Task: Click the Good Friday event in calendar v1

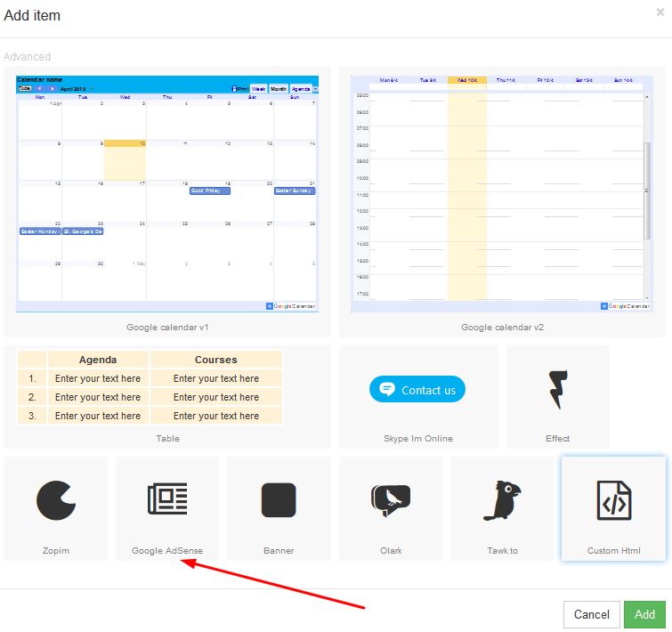Action: click(x=210, y=190)
